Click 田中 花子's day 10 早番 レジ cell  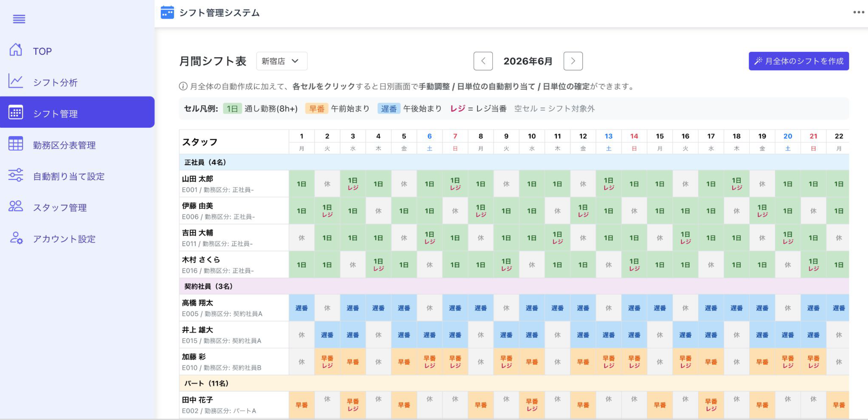532,405
